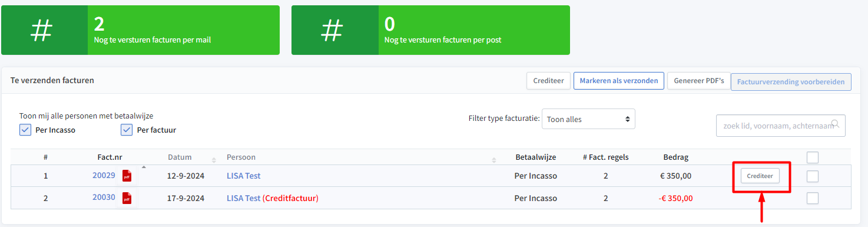
Task: Click the search magnifier icon
Action: (x=835, y=124)
